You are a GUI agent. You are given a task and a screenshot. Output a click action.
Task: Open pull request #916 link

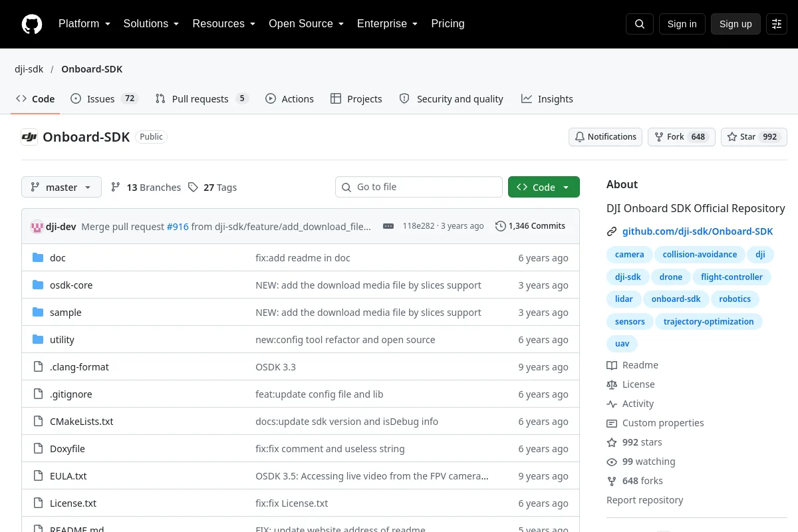pyautogui.click(x=178, y=227)
